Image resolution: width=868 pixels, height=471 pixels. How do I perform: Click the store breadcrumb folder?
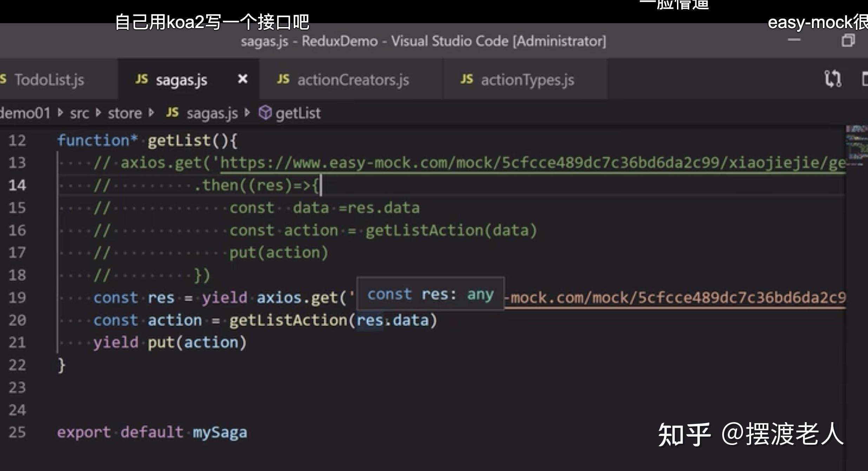pos(125,114)
